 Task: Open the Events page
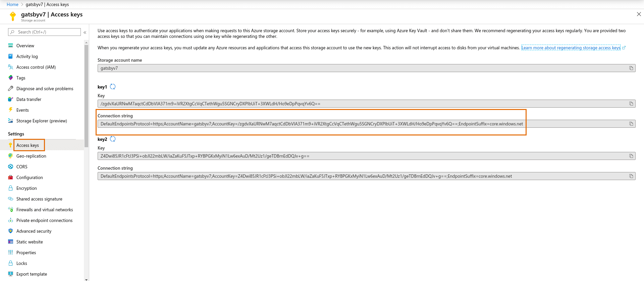pos(22,110)
